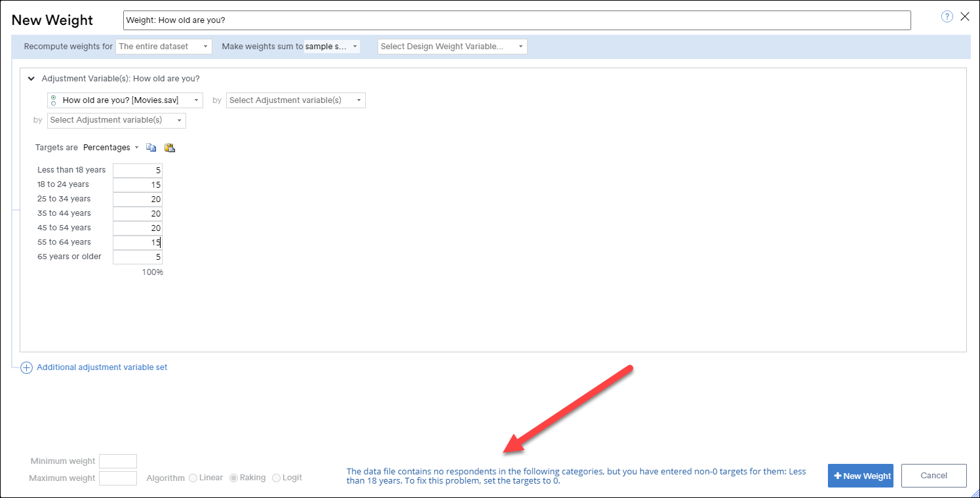Image resolution: width=980 pixels, height=498 pixels.
Task: Open the help question mark icon
Action: click(x=947, y=17)
